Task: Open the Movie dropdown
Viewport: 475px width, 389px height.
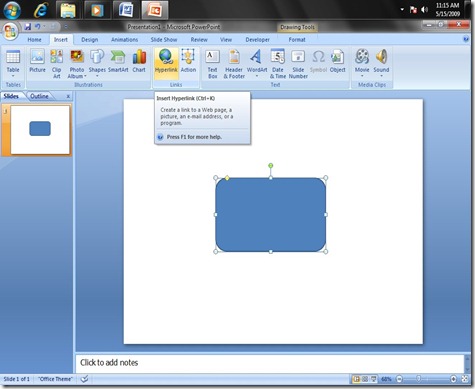Action: pyautogui.click(x=362, y=76)
